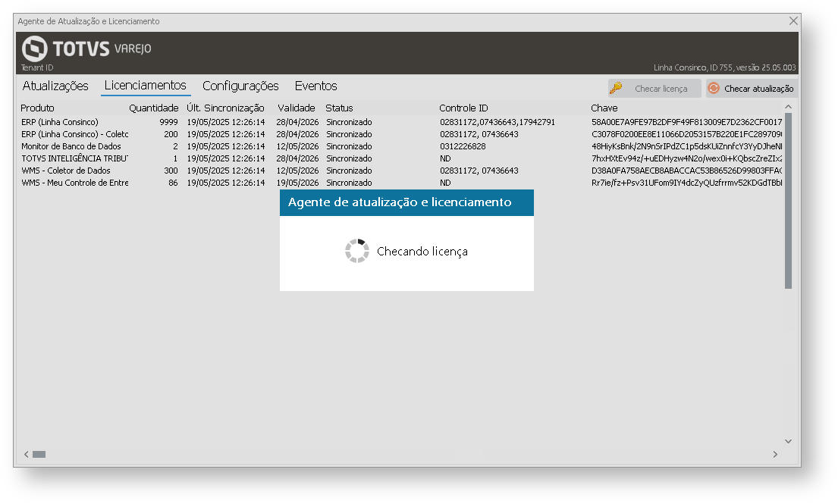The height and width of the screenshot is (504, 838).
Task: Click the Status column header
Action: (339, 108)
